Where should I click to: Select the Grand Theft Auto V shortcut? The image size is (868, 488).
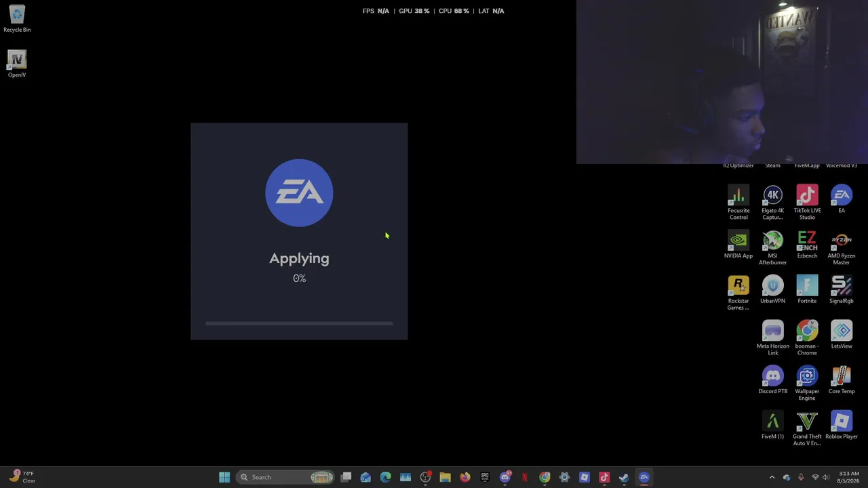click(x=807, y=429)
